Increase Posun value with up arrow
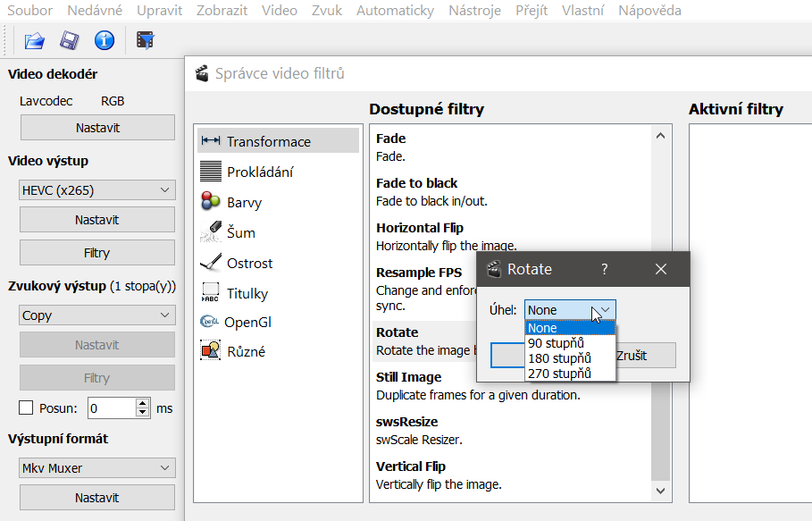The width and height of the screenshot is (812, 521). [142, 403]
